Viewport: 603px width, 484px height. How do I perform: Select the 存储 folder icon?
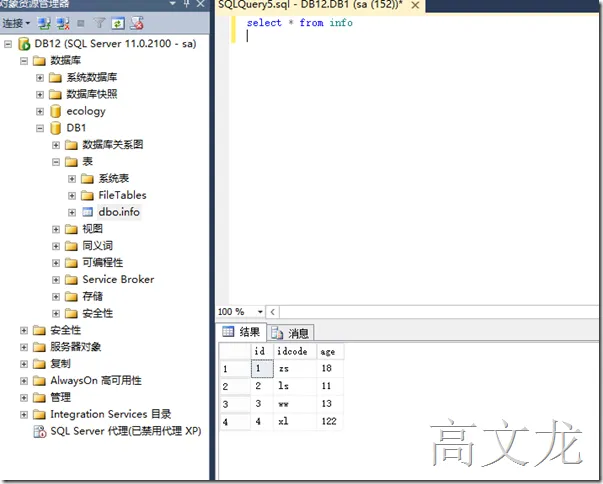(x=71, y=297)
